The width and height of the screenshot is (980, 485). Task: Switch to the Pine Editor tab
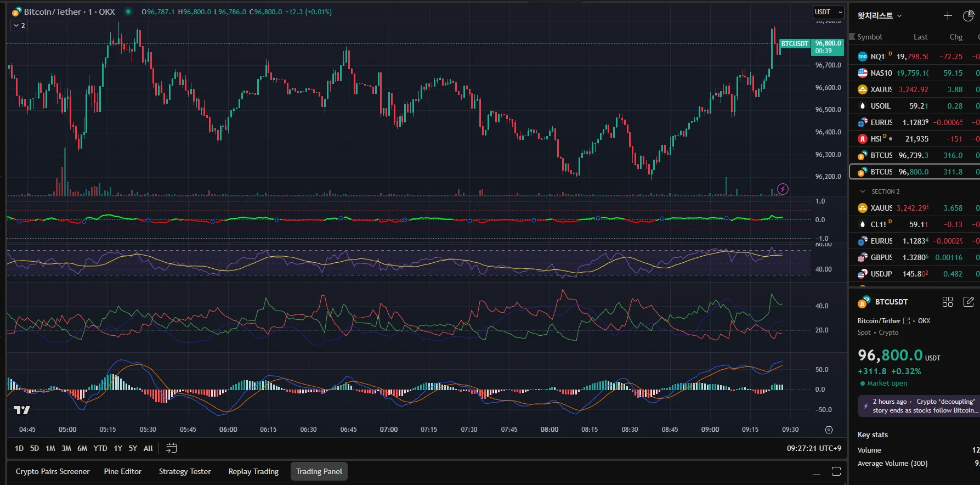pyautogui.click(x=122, y=471)
